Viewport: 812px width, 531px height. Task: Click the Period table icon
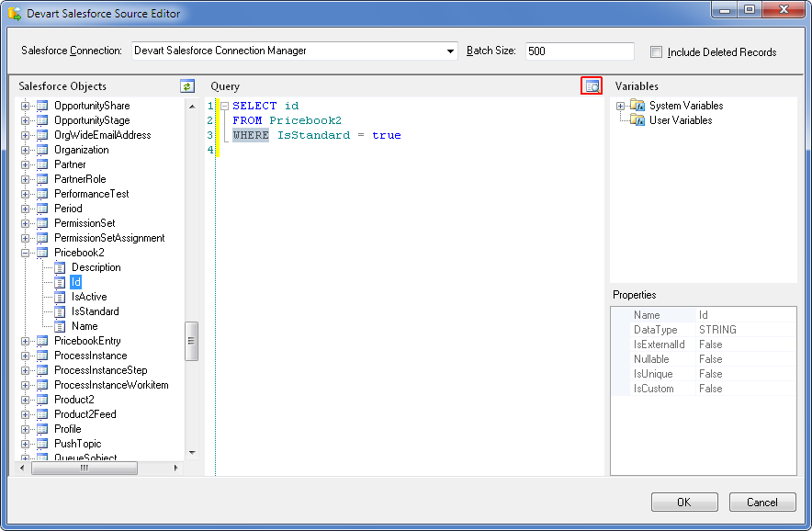coord(42,209)
